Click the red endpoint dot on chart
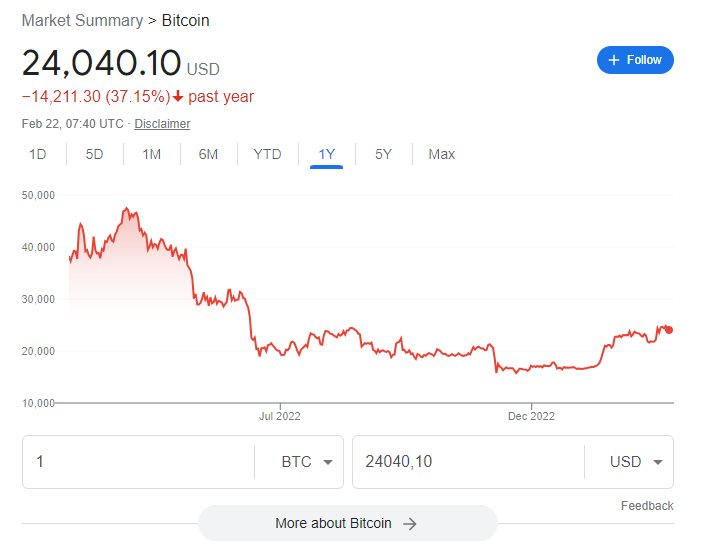 pos(668,330)
